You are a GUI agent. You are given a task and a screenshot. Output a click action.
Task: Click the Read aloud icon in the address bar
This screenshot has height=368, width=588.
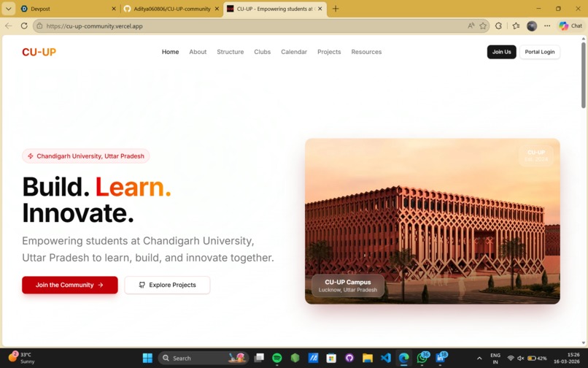coord(471,26)
